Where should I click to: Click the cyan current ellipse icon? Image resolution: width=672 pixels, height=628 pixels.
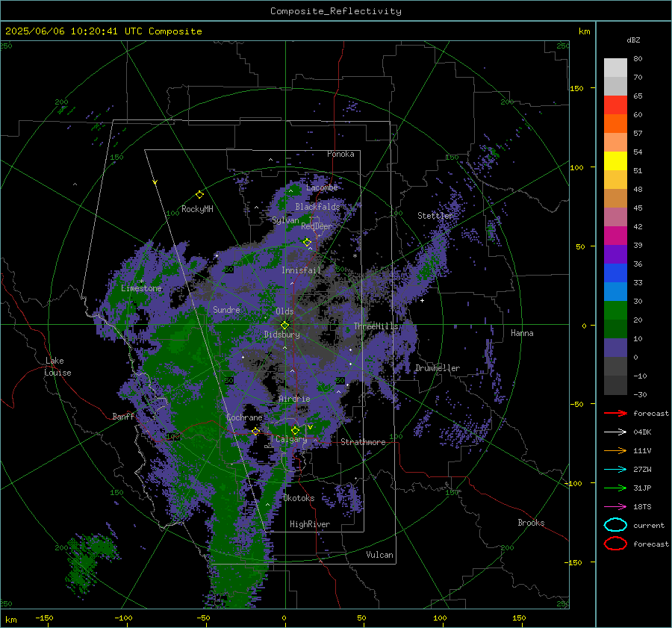click(615, 525)
